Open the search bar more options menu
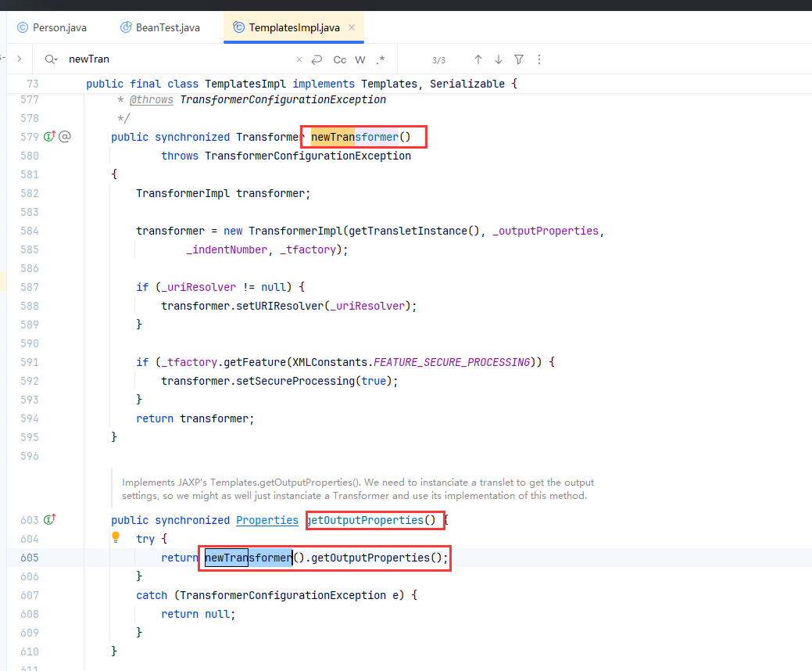 coord(538,59)
